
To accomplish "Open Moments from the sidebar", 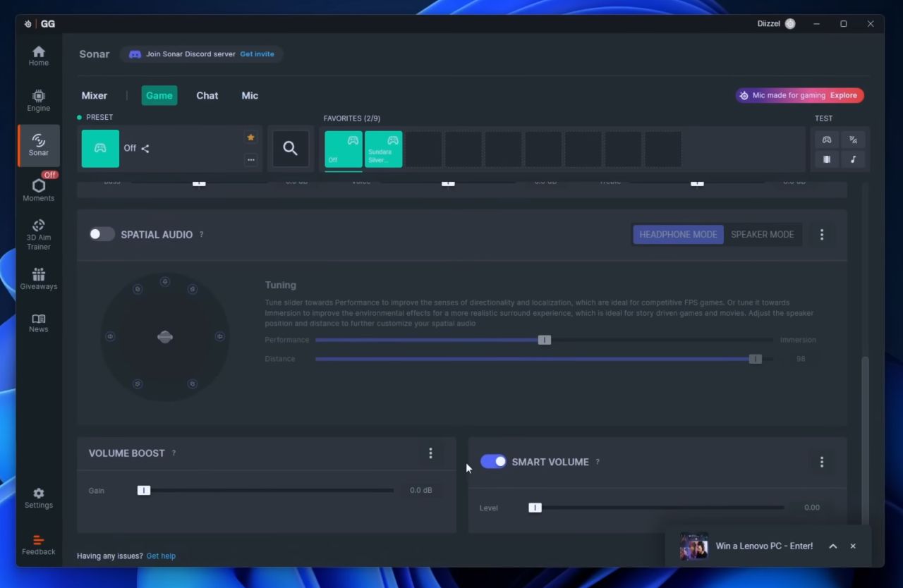I will click(x=38, y=189).
